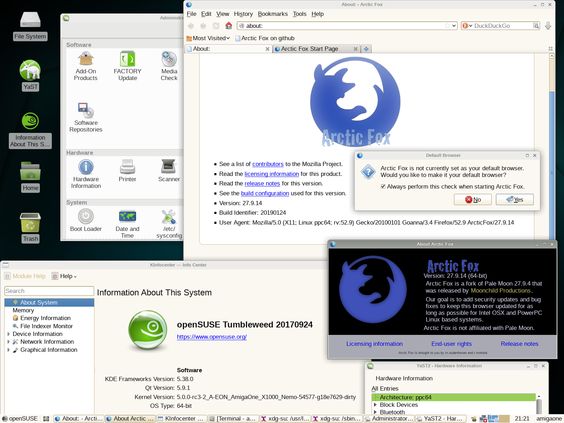The width and height of the screenshot is (564, 423).
Task: Open File menu in Arctic Fox
Action: (191, 14)
